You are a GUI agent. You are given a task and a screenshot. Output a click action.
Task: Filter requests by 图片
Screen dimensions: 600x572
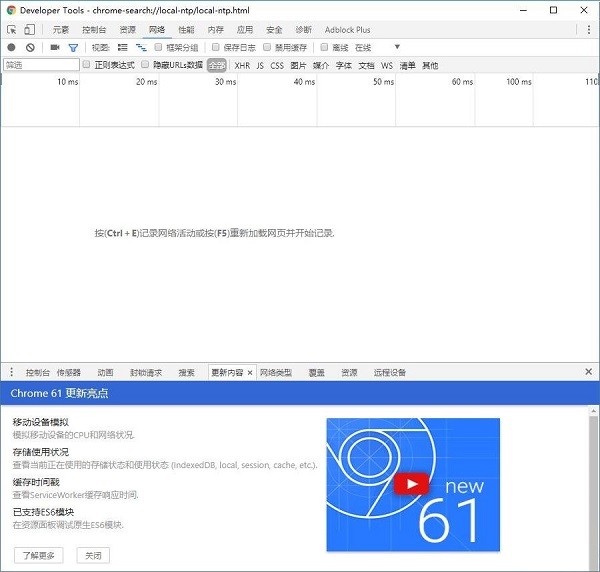click(298, 66)
